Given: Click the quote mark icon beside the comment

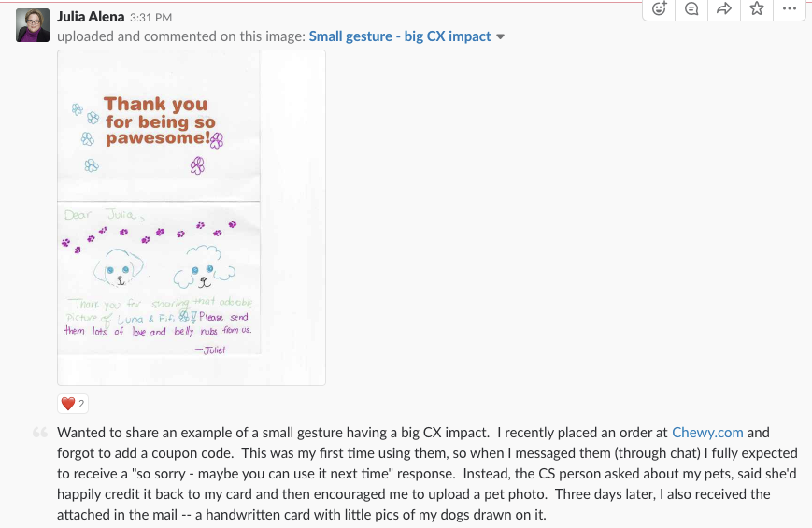Looking at the screenshot, I should [x=40, y=434].
